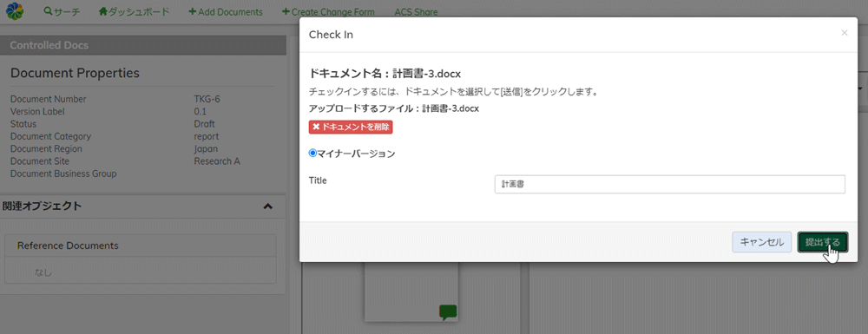
Task: Click the Alfresco logo icon
Action: [x=16, y=11]
